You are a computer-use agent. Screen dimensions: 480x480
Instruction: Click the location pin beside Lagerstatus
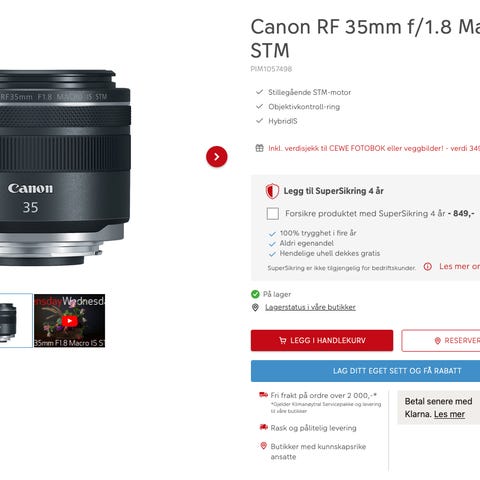click(x=255, y=307)
